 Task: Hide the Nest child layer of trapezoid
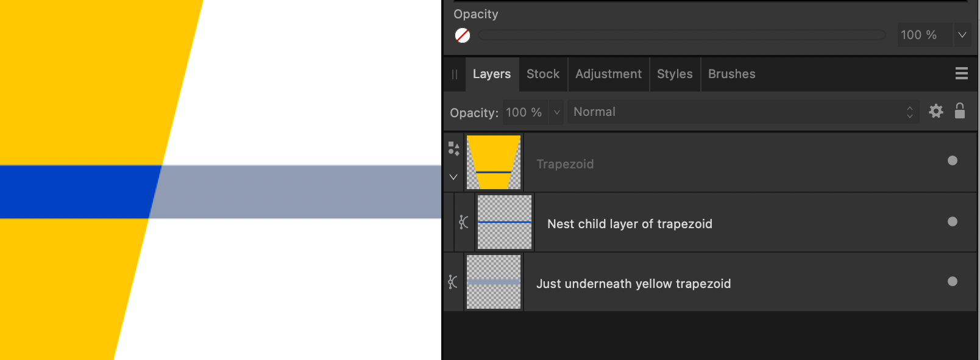952,221
